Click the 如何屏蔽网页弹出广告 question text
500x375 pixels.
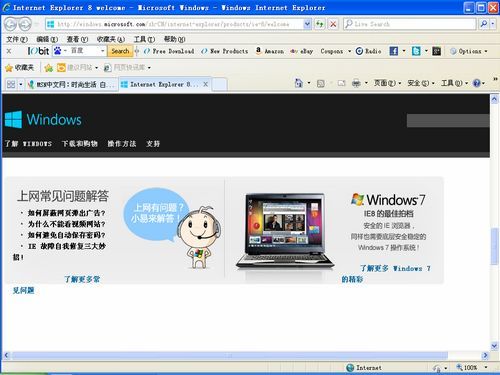(66, 213)
